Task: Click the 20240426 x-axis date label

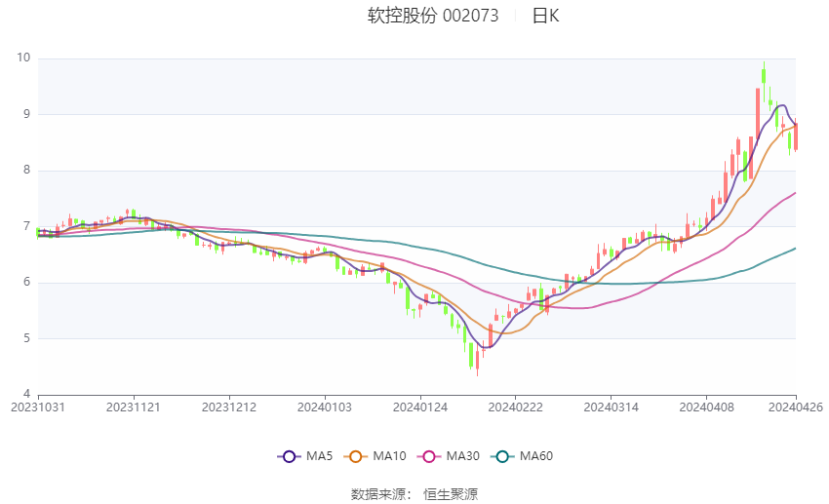Action: coord(796,407)
